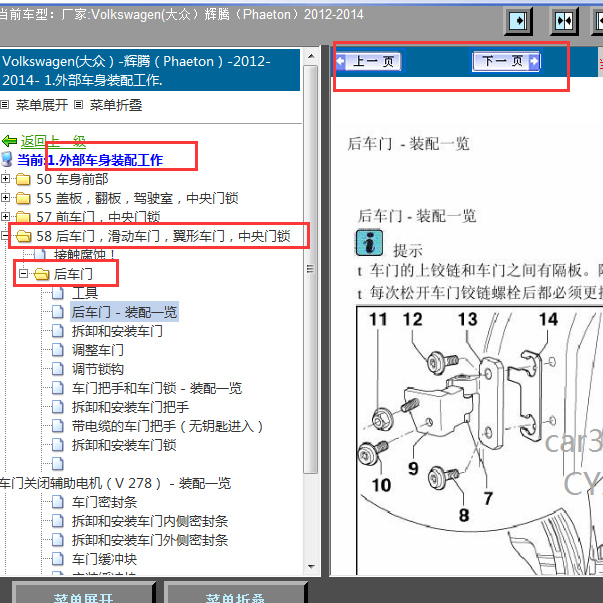
Task: Click 菜单展开 text above the tree
Action: (x=42, y=105)
